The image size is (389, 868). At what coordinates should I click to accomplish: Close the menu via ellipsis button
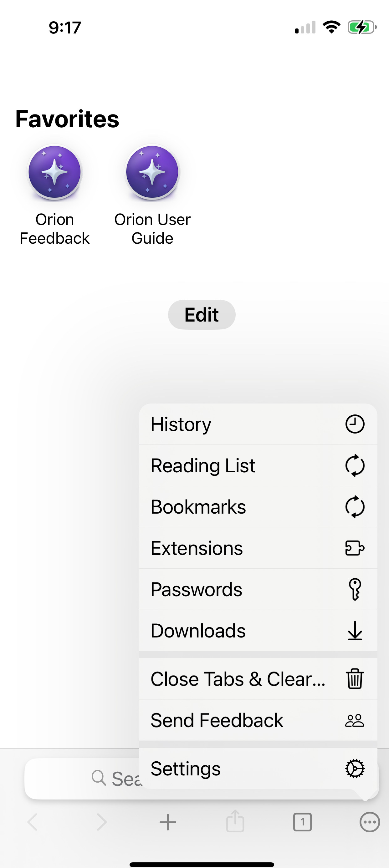point(370,822)
